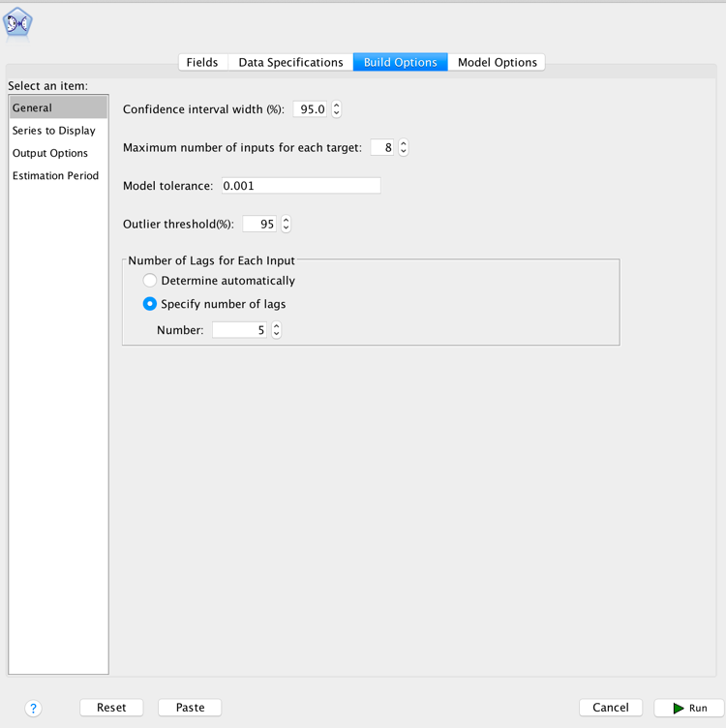The height and width of the screenshot is (728, 726).
Task: Click the Paste button
Action: pyautogui.click(x=190, y=708)
